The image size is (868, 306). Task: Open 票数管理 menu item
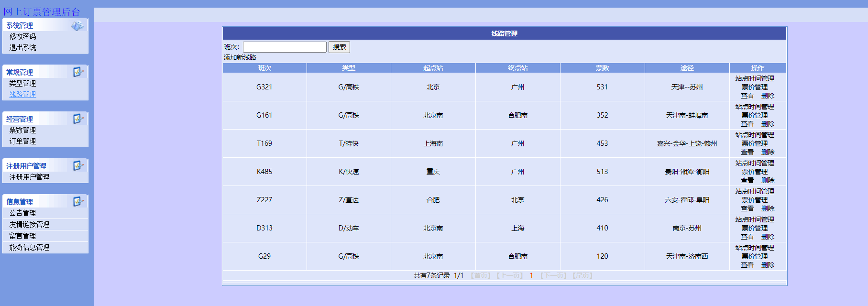22,130
